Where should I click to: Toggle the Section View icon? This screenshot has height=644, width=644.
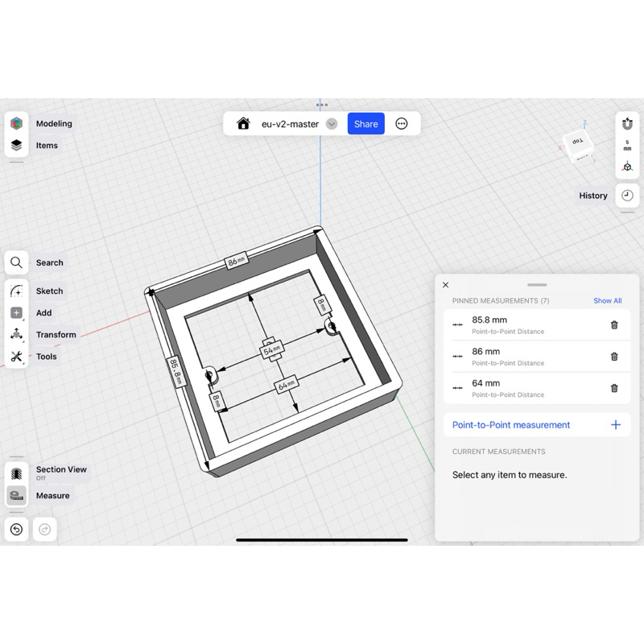point(16,473)
